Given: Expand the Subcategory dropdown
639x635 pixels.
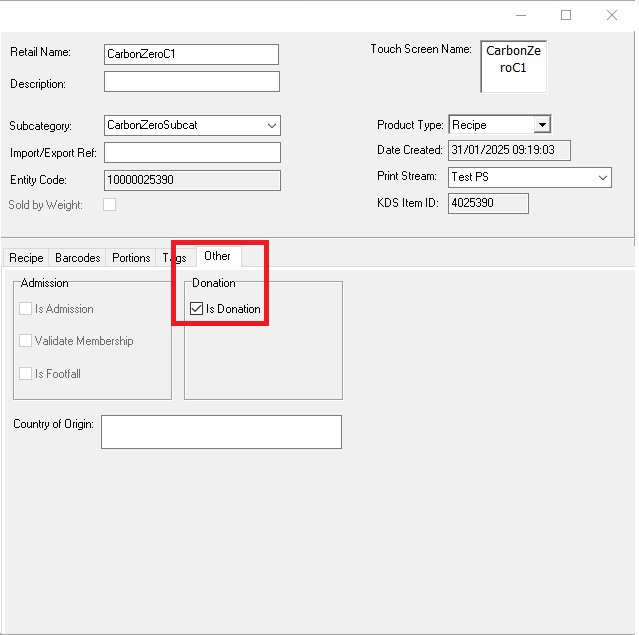Looking at the screenshot, I should point(272,126).
